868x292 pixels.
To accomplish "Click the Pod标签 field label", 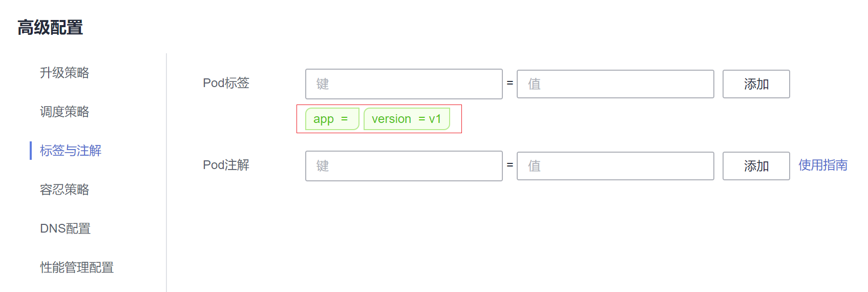I will point(226,83).
